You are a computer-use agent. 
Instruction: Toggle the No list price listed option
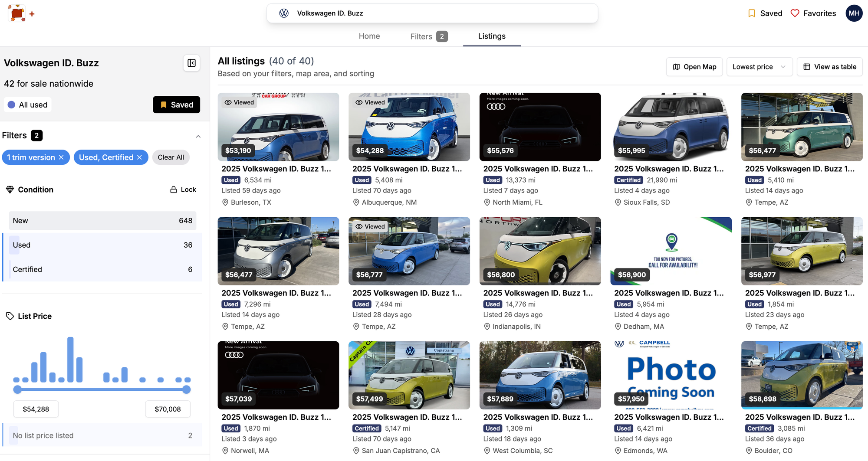click(102, 435)
